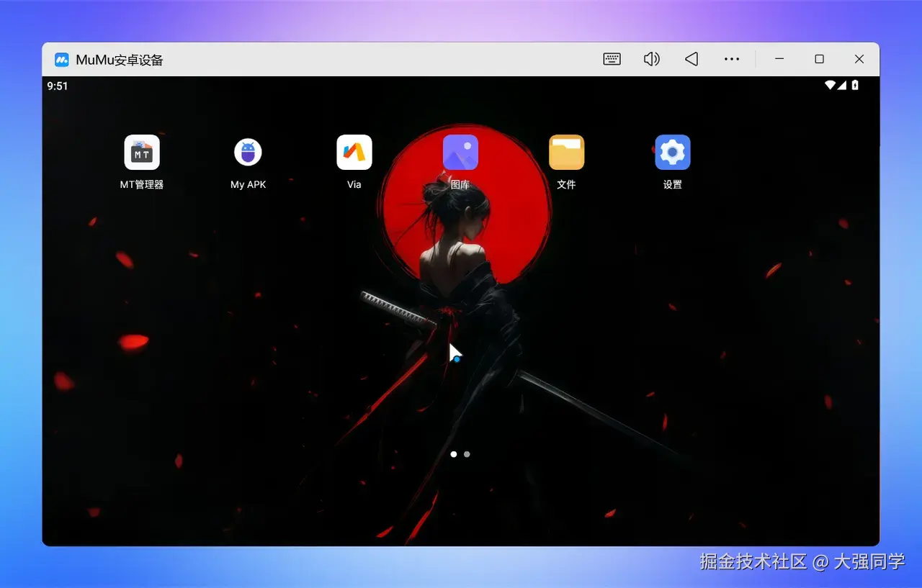Click the back triangle icon in title bar
Screen dimensions: 922x588
(x=691, y=59)
